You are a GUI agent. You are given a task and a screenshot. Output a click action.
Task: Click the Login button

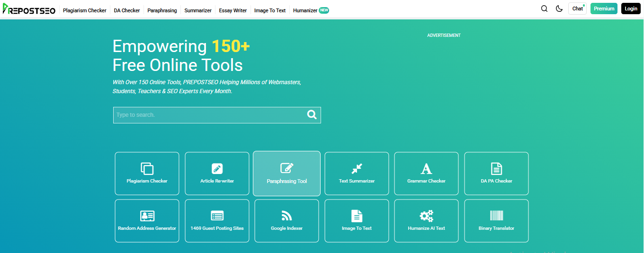pos(631,9)
